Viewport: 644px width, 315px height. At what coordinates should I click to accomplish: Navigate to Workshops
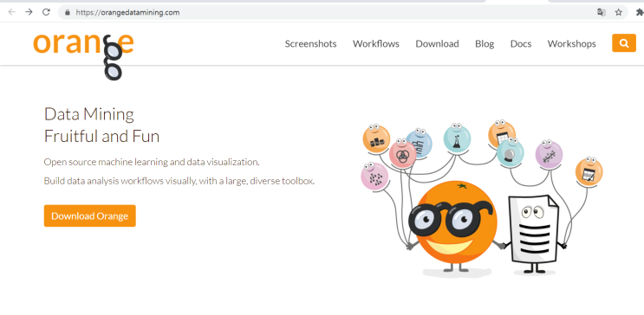coord(571,43)
